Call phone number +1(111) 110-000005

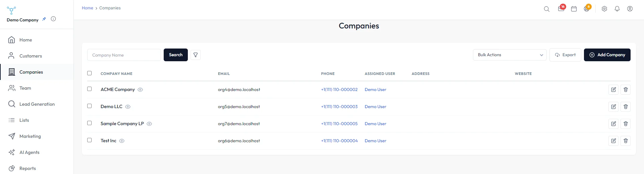coord(339,124)
